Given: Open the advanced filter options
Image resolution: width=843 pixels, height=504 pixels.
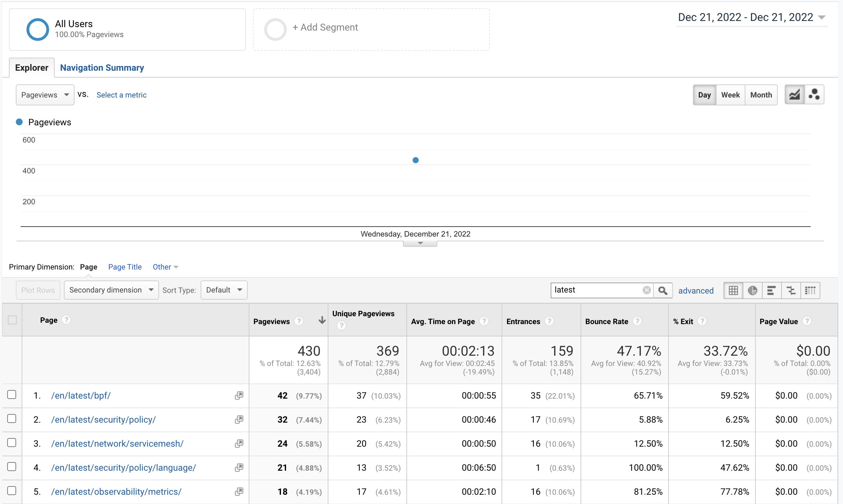Looking at the screenshot, I should 696,290.
